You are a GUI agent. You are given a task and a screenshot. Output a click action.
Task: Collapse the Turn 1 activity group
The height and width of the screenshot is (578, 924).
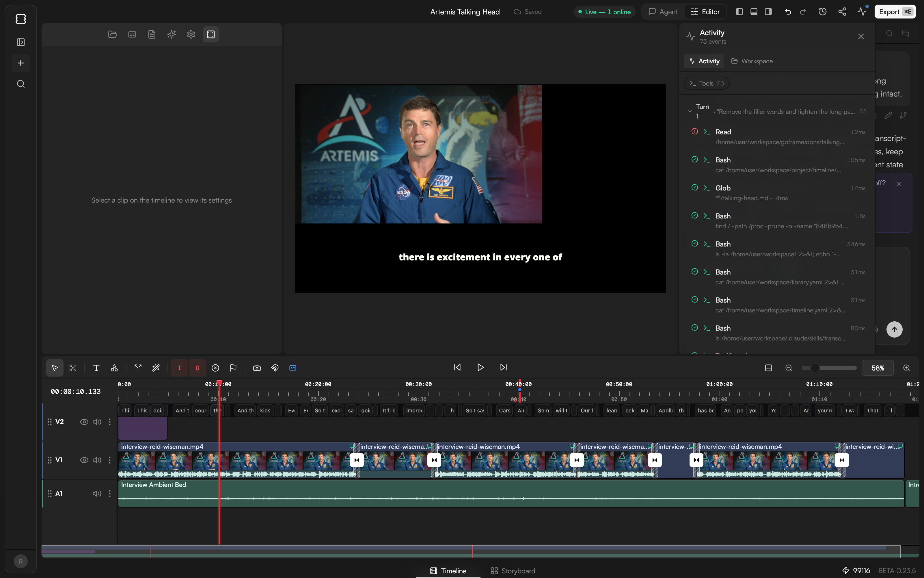point(690,111)
